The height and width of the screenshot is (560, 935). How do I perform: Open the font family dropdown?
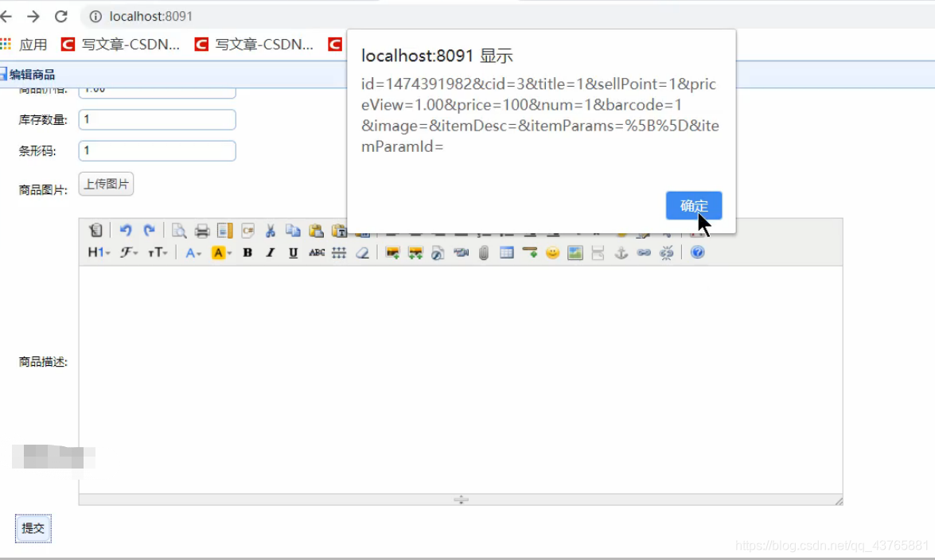coord(129,253)
